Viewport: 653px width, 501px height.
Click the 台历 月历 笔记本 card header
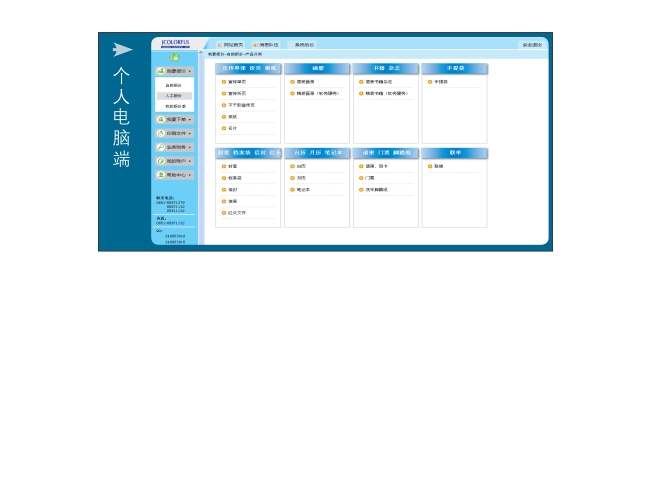(317, 153)
